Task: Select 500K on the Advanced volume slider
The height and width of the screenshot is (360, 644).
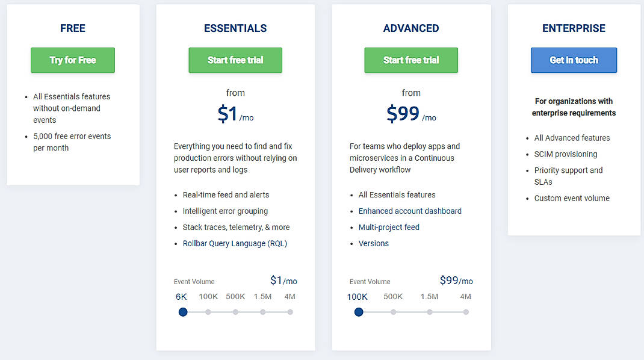Action: click(394, 312)
